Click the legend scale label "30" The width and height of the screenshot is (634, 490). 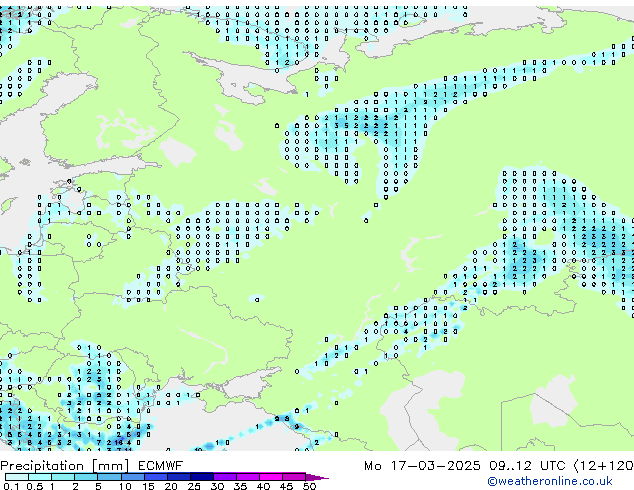pyautogui.click(x=217, y=486)
